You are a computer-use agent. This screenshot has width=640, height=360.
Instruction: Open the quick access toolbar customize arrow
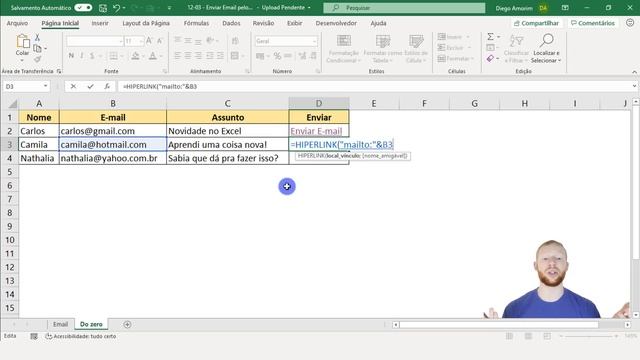169,8
